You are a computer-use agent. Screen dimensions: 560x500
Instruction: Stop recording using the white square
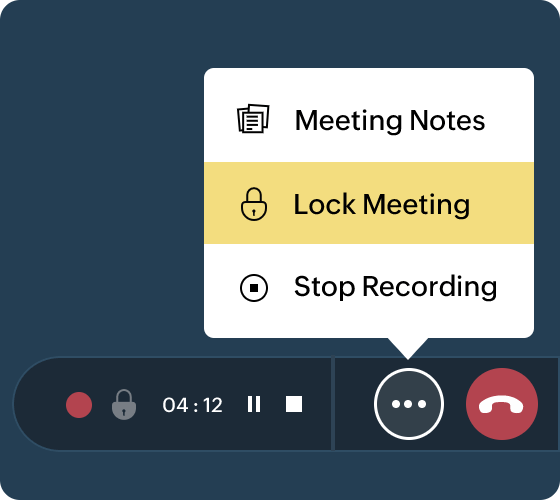tap(294, 404)
